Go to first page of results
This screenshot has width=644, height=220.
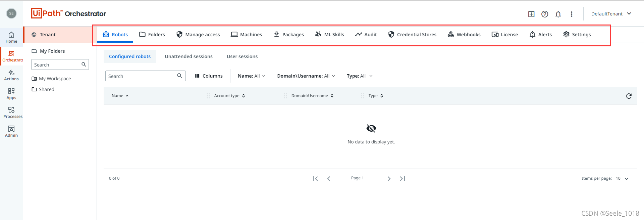(315, 178)
